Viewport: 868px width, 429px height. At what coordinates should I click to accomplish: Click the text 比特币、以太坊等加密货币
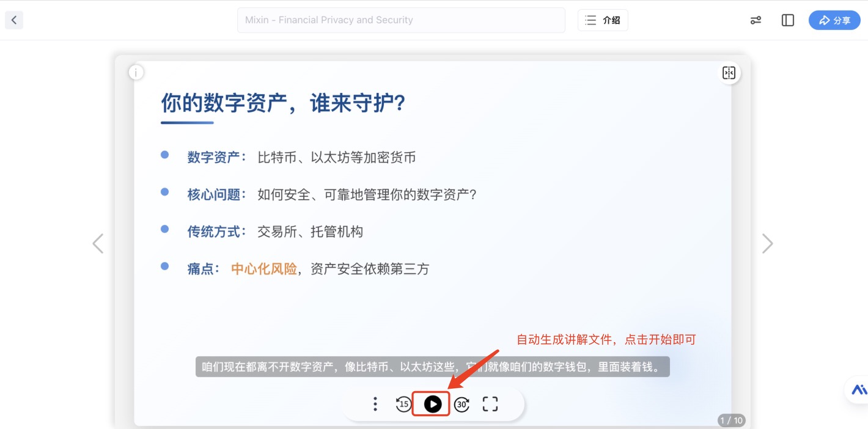(337, 157)
